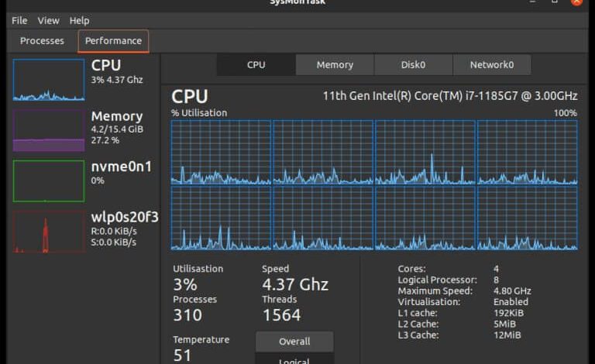Open the View menu
Screen dimensions: 595x364
48,20
